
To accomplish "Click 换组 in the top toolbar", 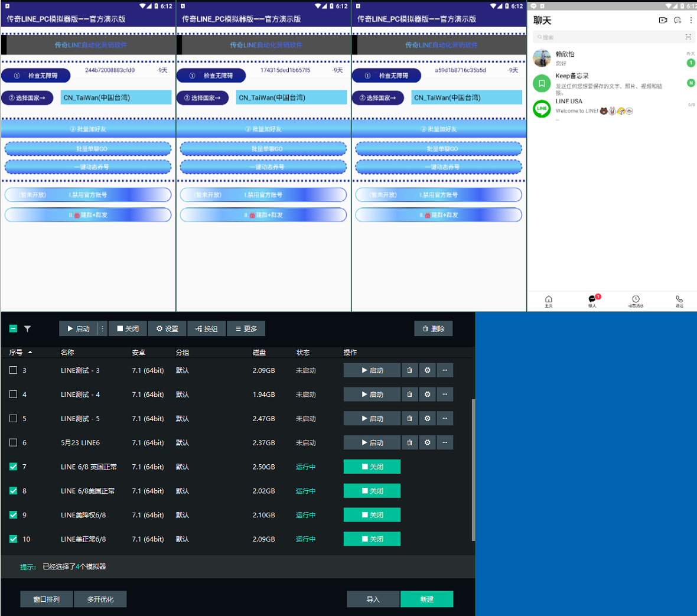I will [207, 329].
